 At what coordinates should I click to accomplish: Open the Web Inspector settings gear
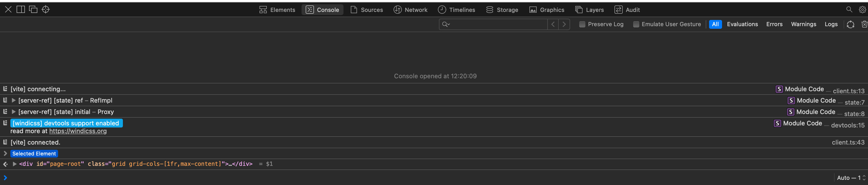pos(862,9)
